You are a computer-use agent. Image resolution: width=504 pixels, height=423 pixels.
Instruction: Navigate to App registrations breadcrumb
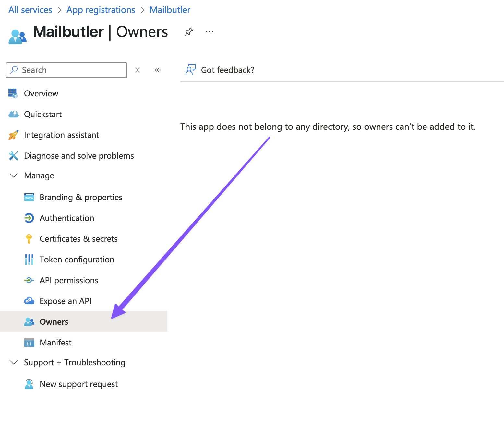click(x=101, y=10)
